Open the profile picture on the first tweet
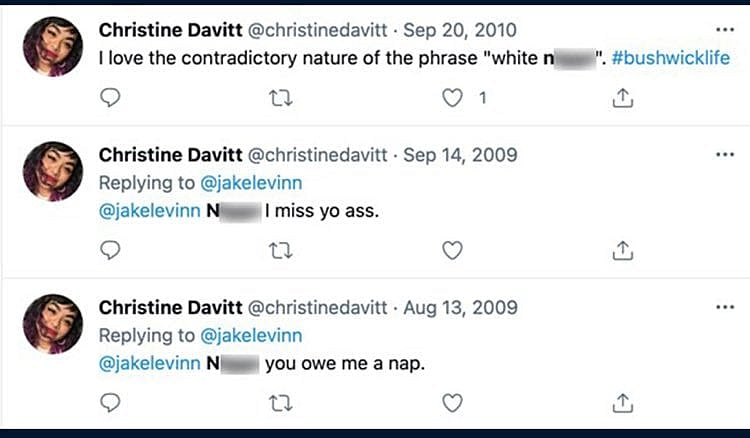This screenshot has width=750, height=438. [52, 48]
